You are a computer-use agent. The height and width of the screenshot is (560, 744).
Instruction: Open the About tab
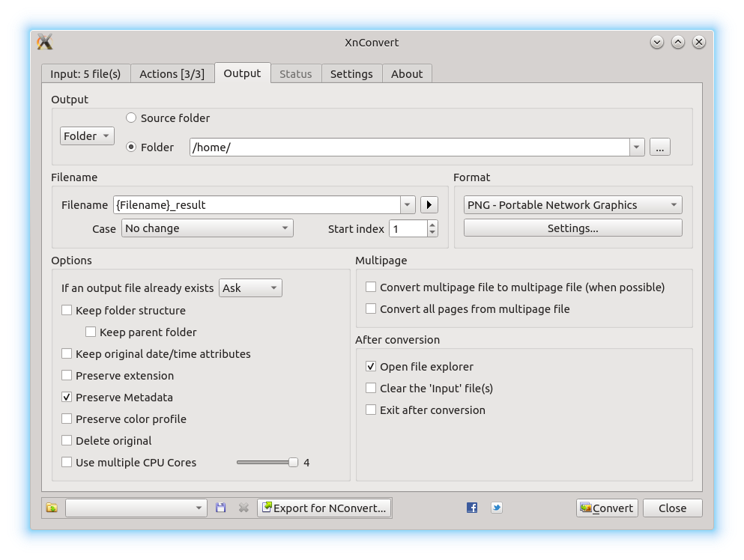(x=407, y=74)
